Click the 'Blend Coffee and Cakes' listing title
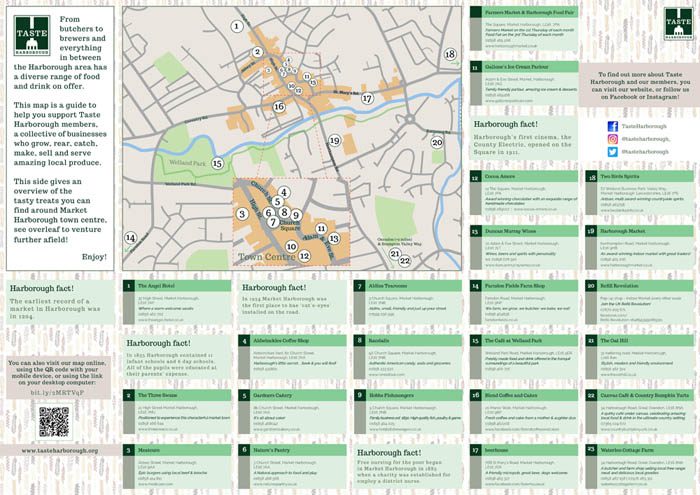 (511, 395)
